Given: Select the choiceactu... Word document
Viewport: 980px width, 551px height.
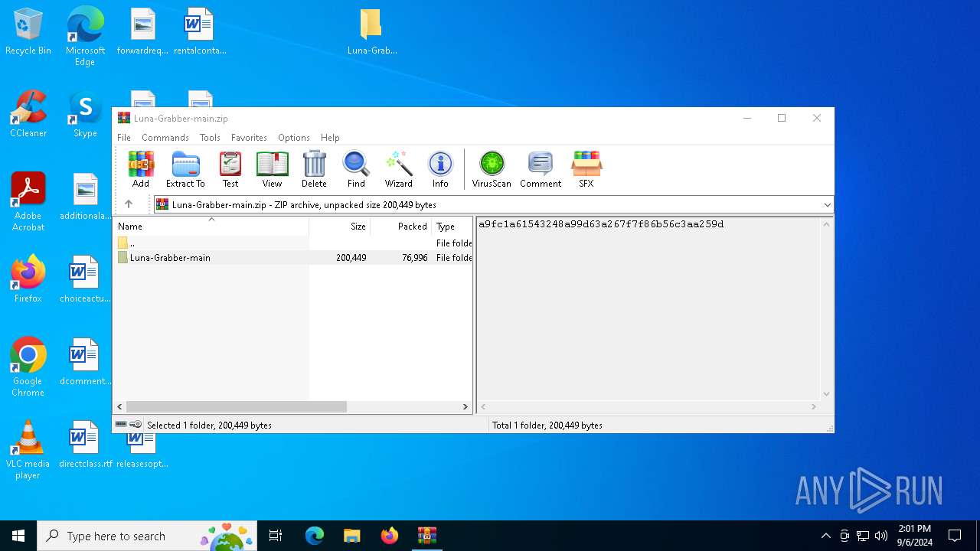Looking at the screenshot, I should [85, 279].
